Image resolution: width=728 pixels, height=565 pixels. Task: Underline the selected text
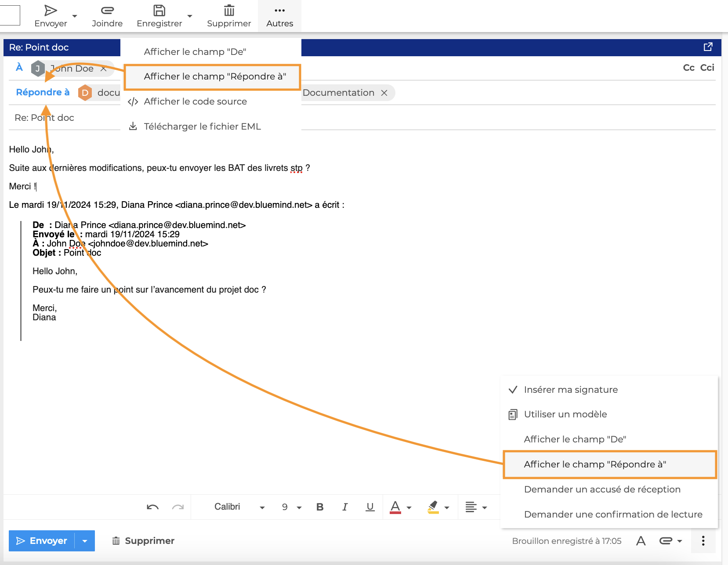coord(370,507)
